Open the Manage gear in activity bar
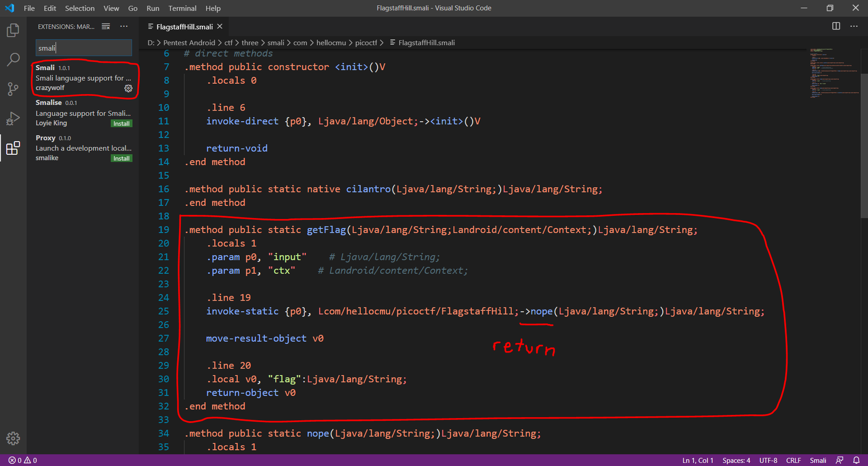Viewport: 868px width, 466px height. tap(13, 438)
